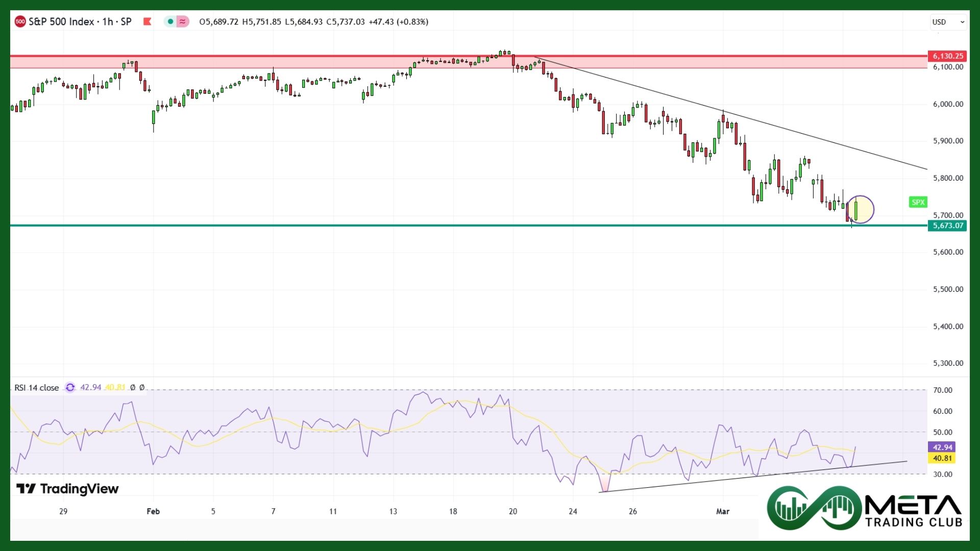
Task: Click the O5,689.72 open value
Action: [x=218, y=22]
